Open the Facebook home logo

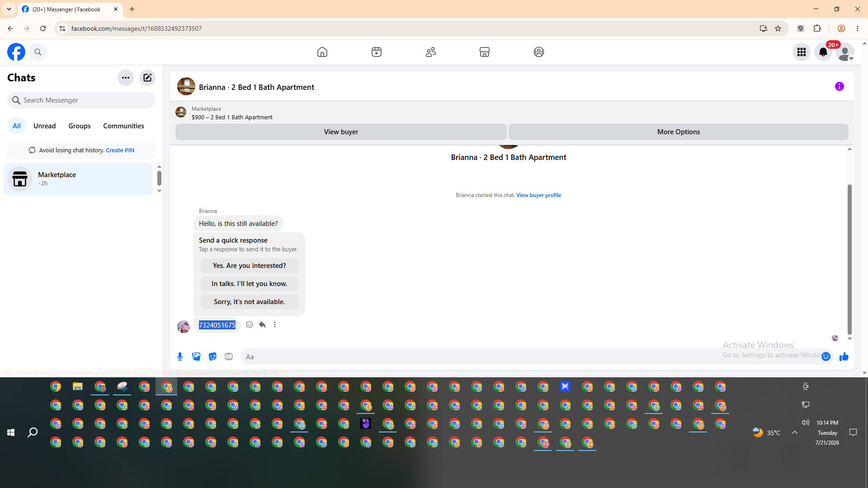[16, 52]
